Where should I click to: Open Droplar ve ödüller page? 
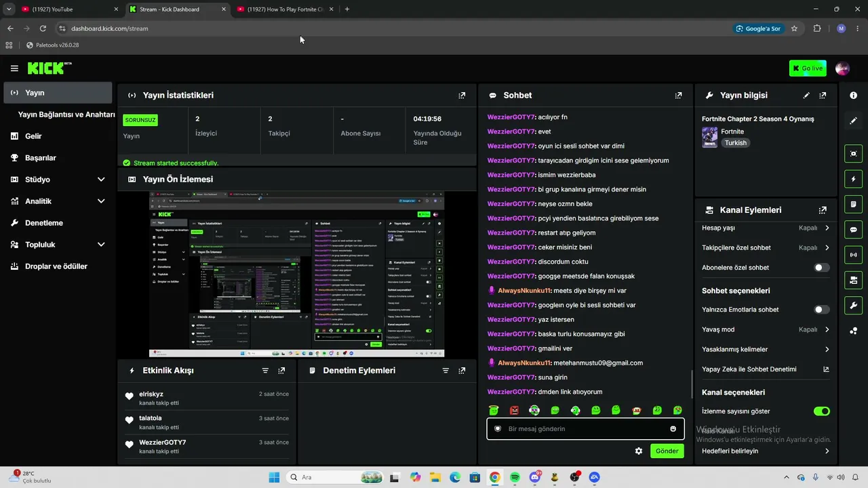pos(58,266)
